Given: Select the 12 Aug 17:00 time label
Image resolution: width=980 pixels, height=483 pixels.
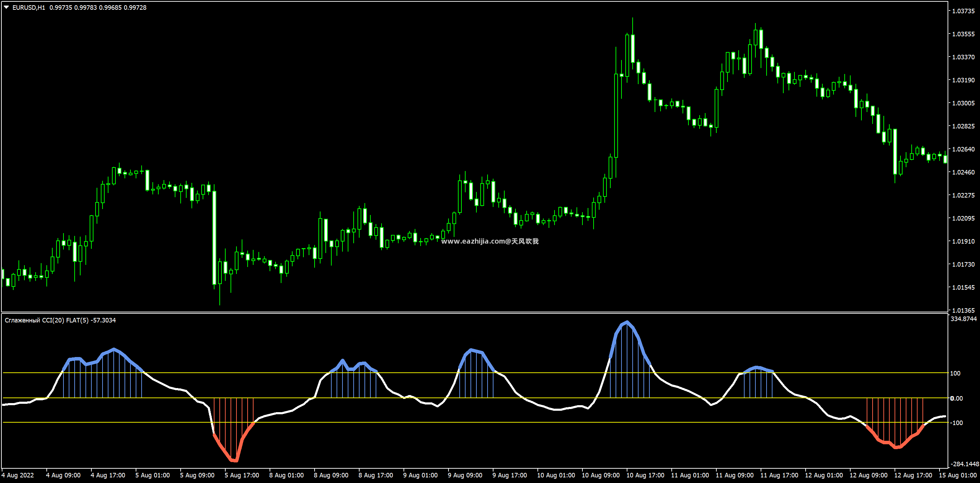Looking at the screenshot, I should click(x=913, y=475).
